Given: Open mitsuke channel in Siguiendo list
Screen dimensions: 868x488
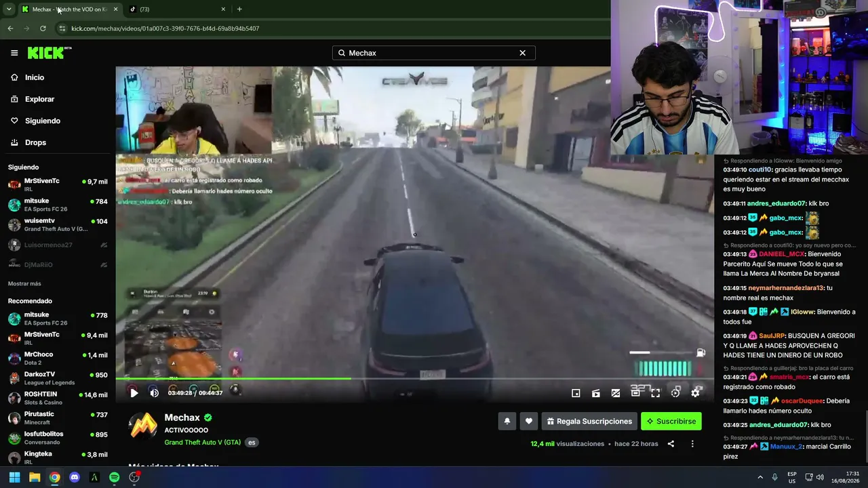Looking at the screenshot, I should (58, 205).
